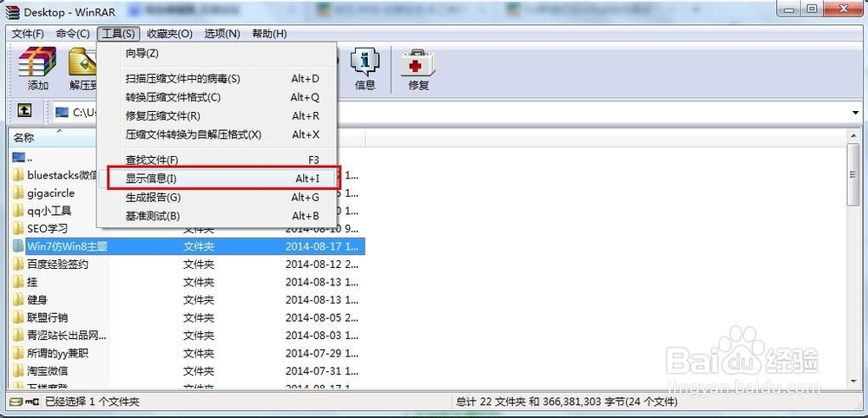Click the date "2014-07-29" of 所谓的yy兼职

click(x=313, y=353)
